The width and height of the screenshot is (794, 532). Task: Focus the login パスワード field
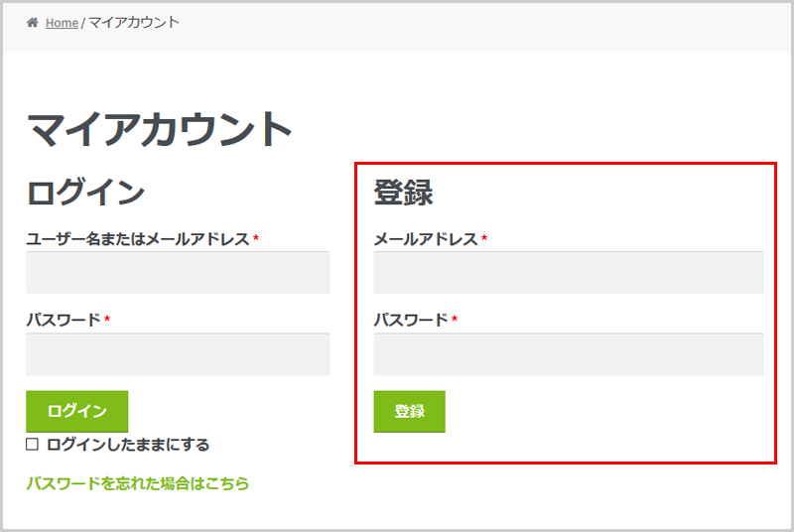tap(178, 353)
